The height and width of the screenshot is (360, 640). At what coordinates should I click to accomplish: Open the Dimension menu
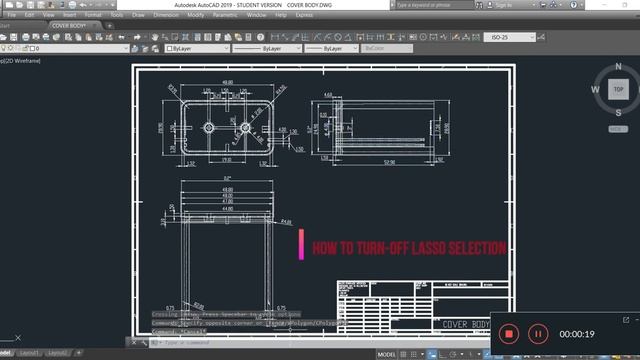tap(166, 15)
